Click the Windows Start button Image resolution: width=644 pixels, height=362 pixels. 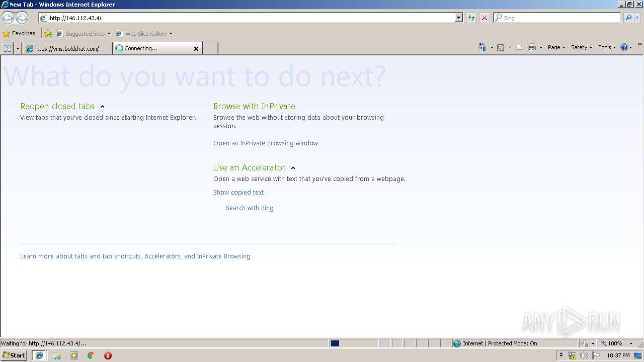[14, 355]
